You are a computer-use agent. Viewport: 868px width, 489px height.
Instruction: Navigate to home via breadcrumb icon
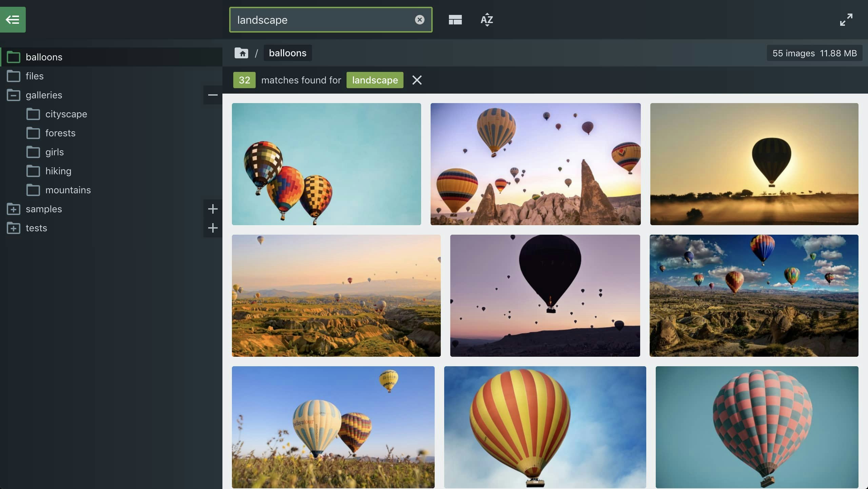[241, 53]
